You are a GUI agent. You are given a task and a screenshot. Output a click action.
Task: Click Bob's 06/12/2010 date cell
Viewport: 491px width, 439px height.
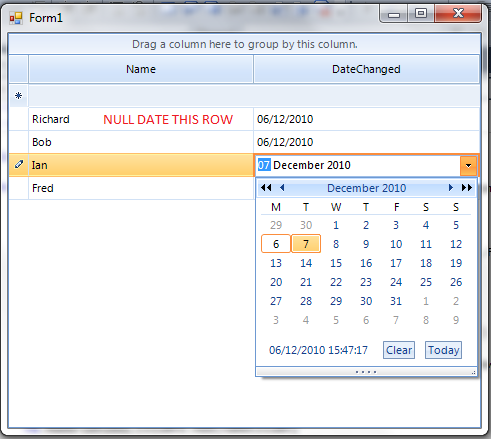point(366,142)
